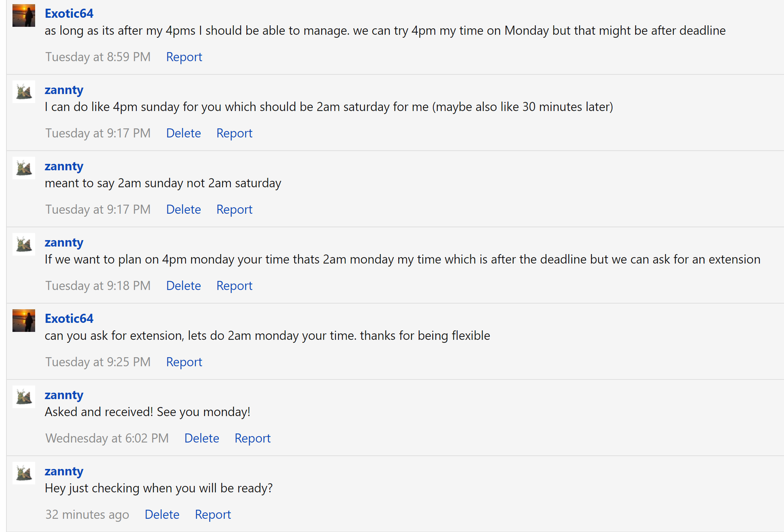Delete the '4pm sunday for you' message
This screenshot has height=532, width=784.
click(184, 133)
